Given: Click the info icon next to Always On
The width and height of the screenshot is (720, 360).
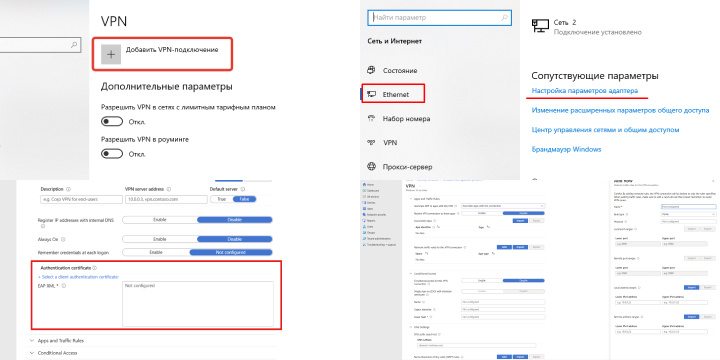Looking at the screenshot, I should click(x=63, y=239).
